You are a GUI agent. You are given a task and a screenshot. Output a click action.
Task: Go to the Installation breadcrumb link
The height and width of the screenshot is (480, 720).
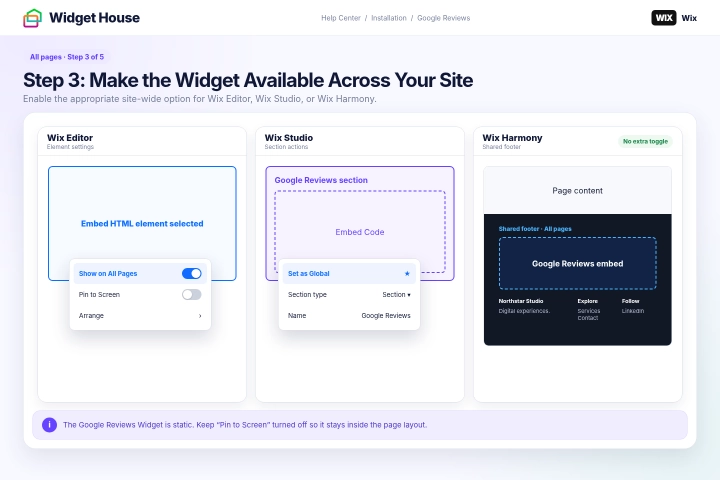(x=389, y=18)
